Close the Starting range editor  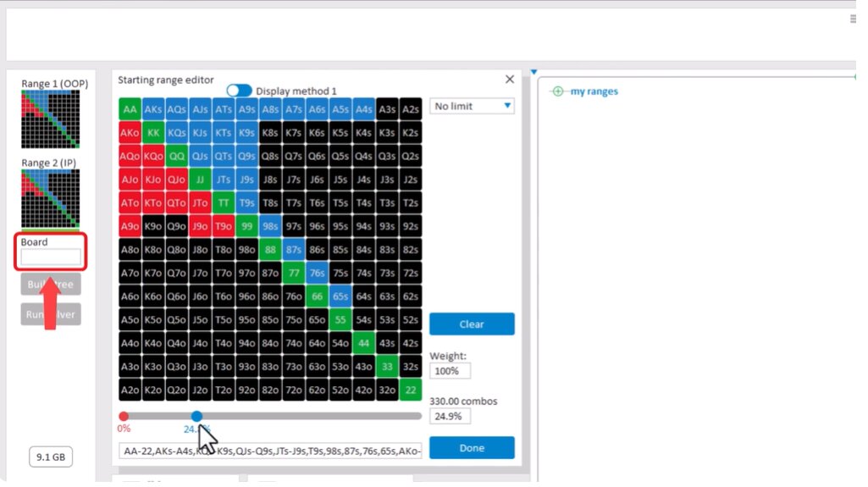(509, 80)
